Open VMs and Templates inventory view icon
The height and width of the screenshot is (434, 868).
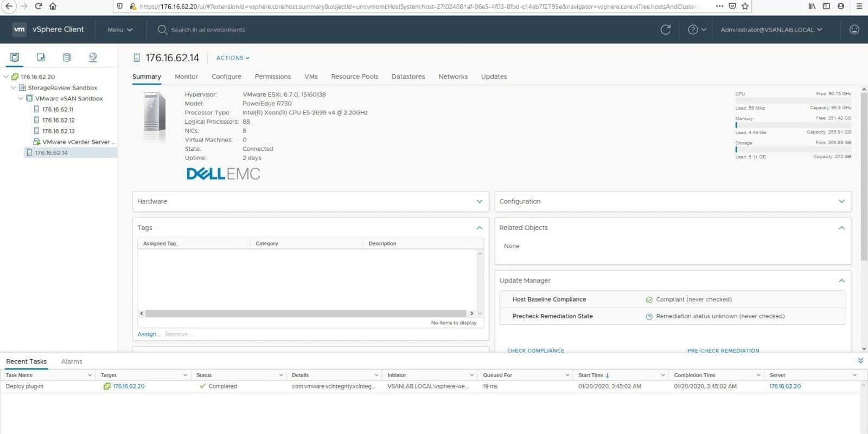[41, 58]
